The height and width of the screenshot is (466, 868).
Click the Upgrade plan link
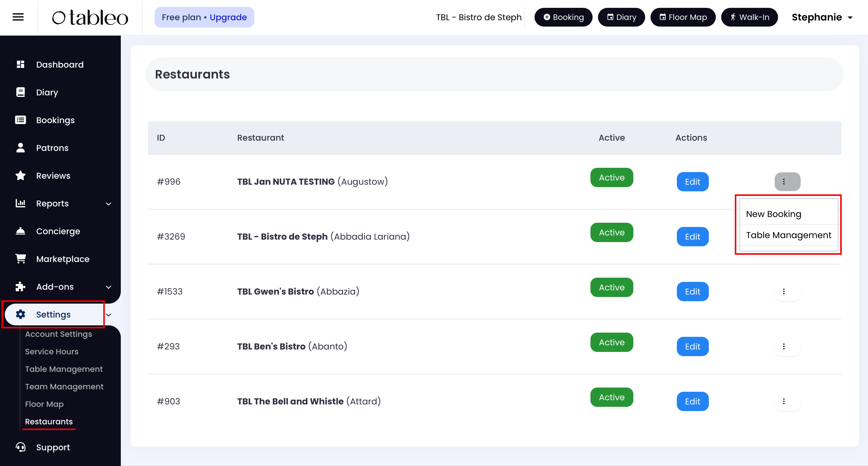[x=228, y=17]
